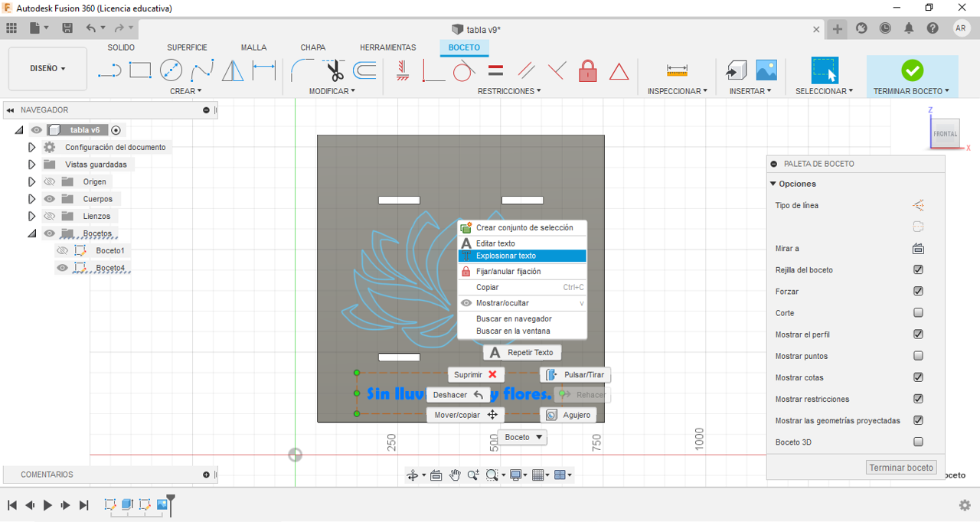Collapse the Bocetos tree node
This screenshot has width=980, height=522.
(31, 233)
